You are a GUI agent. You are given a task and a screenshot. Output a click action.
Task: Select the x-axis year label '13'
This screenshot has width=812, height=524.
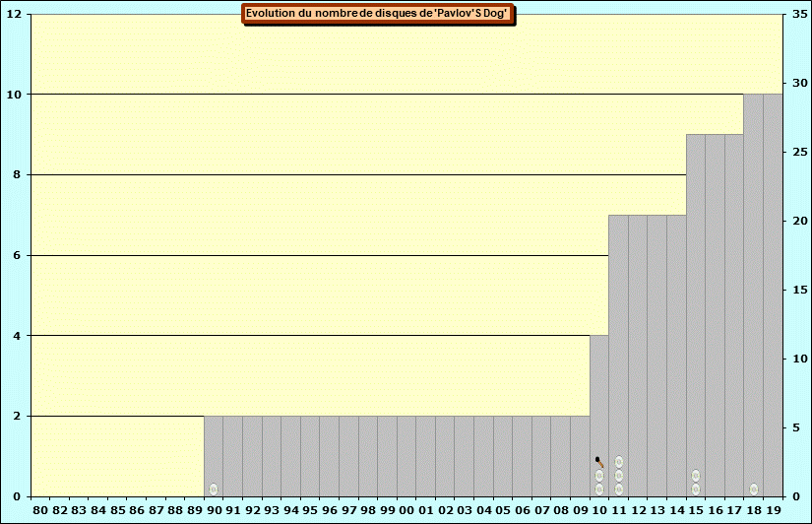pyautogui.click(x=657, y=510)
